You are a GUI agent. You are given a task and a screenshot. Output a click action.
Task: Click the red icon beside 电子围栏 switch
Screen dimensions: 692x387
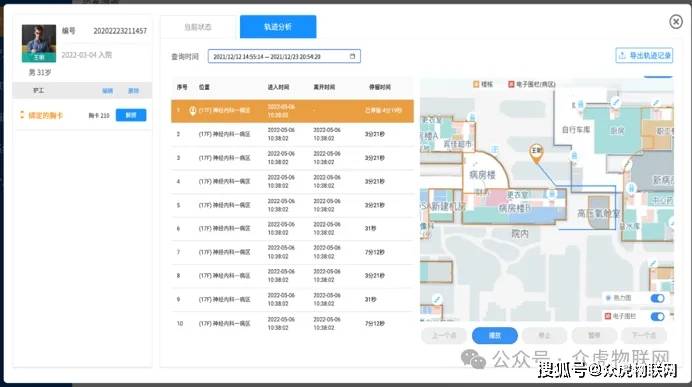point(608,316)
